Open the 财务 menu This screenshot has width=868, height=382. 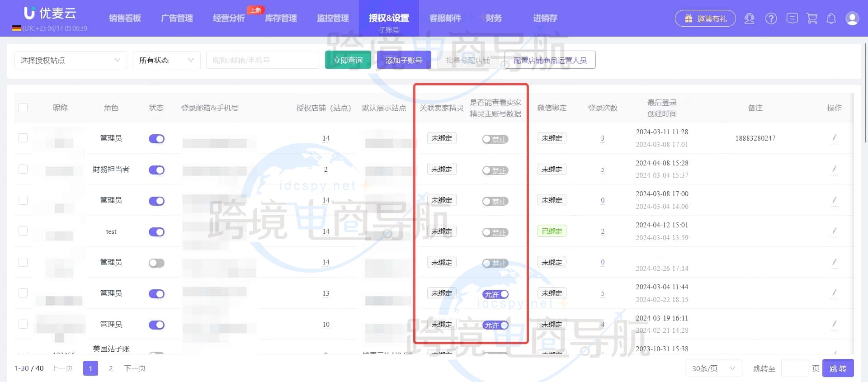493,18
